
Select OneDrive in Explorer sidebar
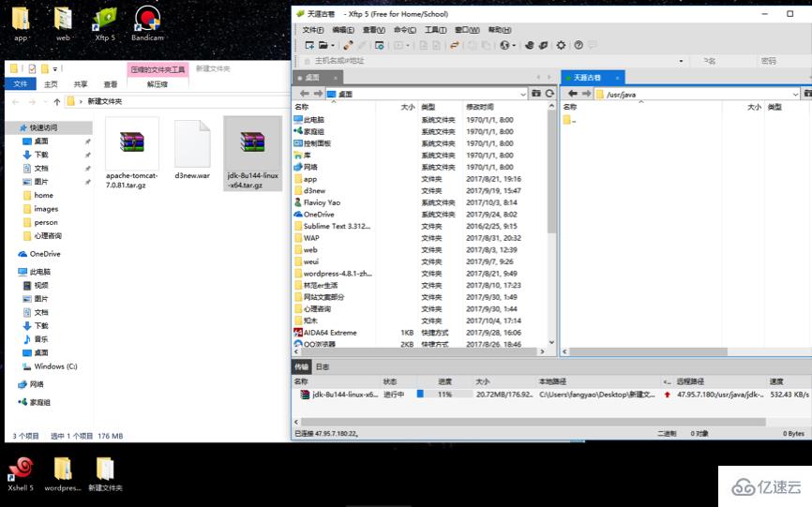pyautogui.click(x=39, y=254)
